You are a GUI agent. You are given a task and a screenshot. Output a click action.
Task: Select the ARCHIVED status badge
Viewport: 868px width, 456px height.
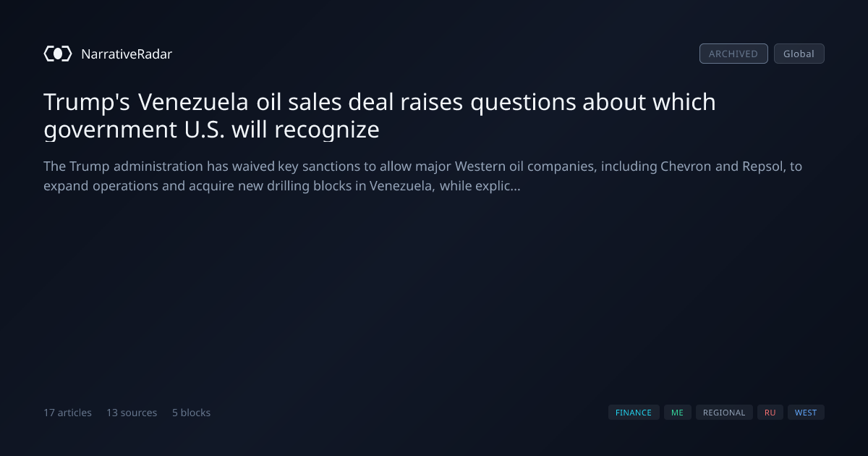click(733, 54)
